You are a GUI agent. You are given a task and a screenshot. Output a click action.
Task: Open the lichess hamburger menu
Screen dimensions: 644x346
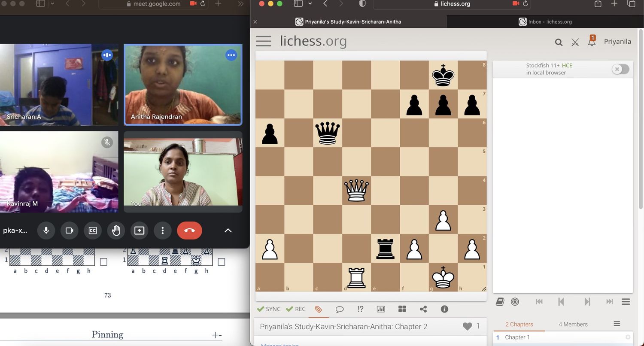coord(263,41)
